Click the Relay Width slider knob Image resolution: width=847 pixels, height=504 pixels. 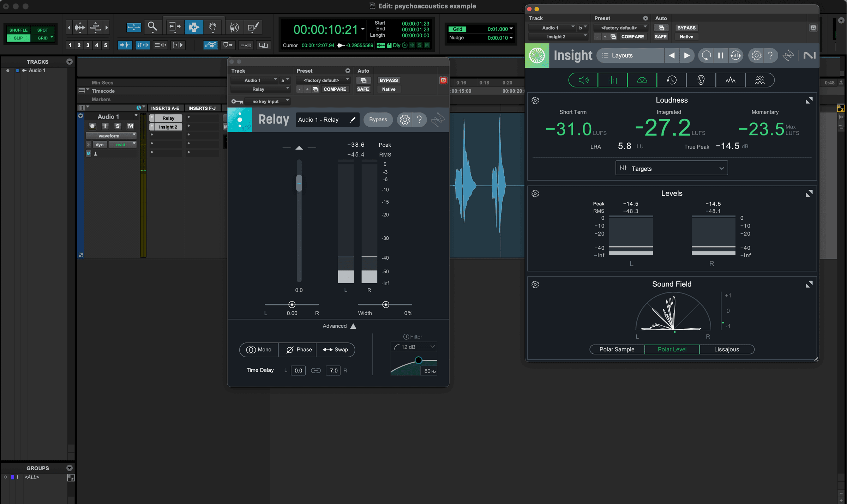click(x=386, y=304)
